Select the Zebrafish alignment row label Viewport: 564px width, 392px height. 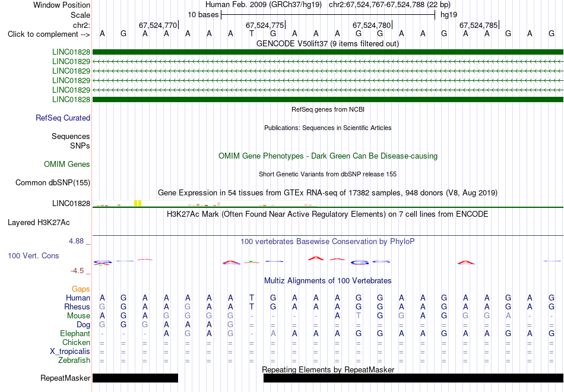74,361
